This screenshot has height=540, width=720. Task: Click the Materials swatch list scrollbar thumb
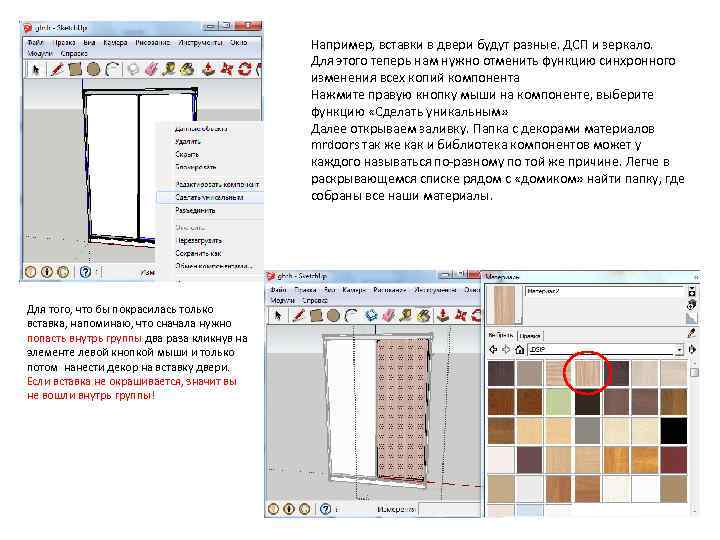[694, 372]
